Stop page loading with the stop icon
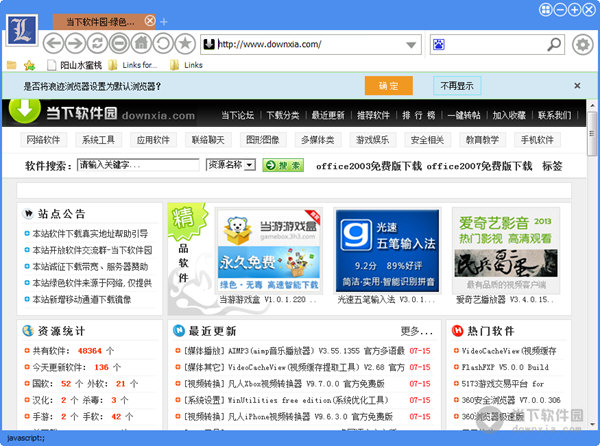The width and height of the screenshot is (600, 446). (x=119, y=44)
